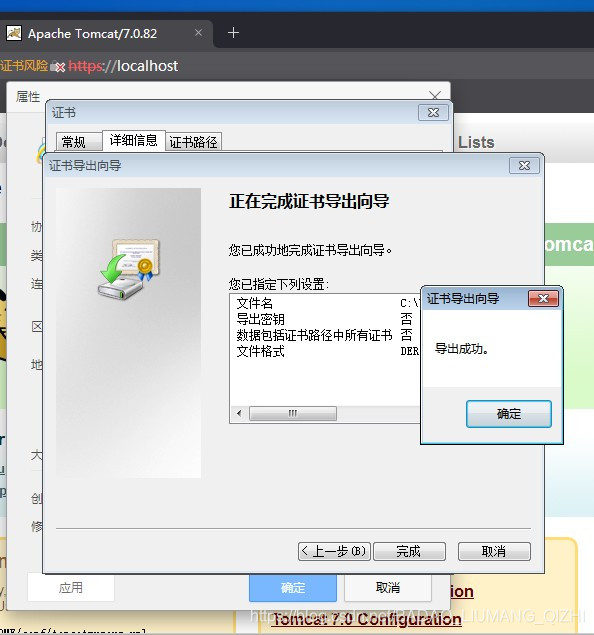Switch to the 常规 certificate tab

coord(79,142)
